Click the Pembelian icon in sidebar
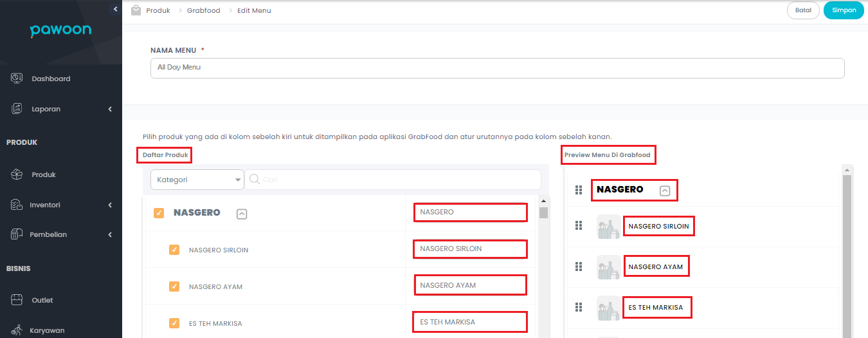 pyautogui.click(x=17, y=234)
